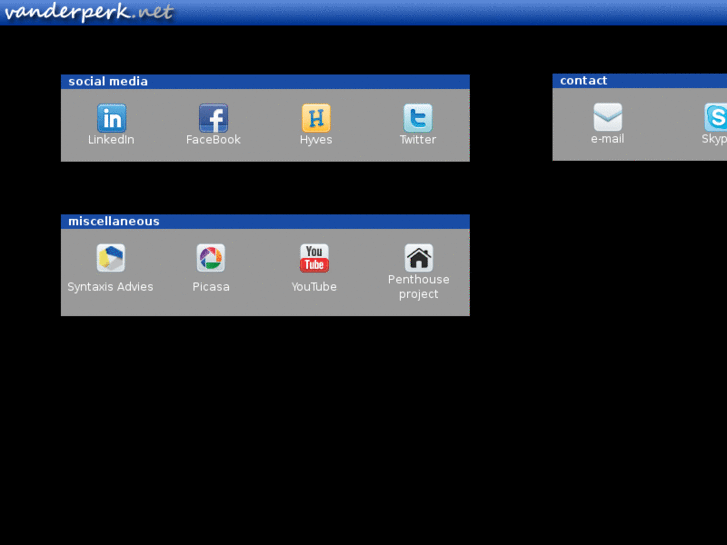Click the FaceBook icon
This screenshot has height=545, width=727.
pos(213,118)
